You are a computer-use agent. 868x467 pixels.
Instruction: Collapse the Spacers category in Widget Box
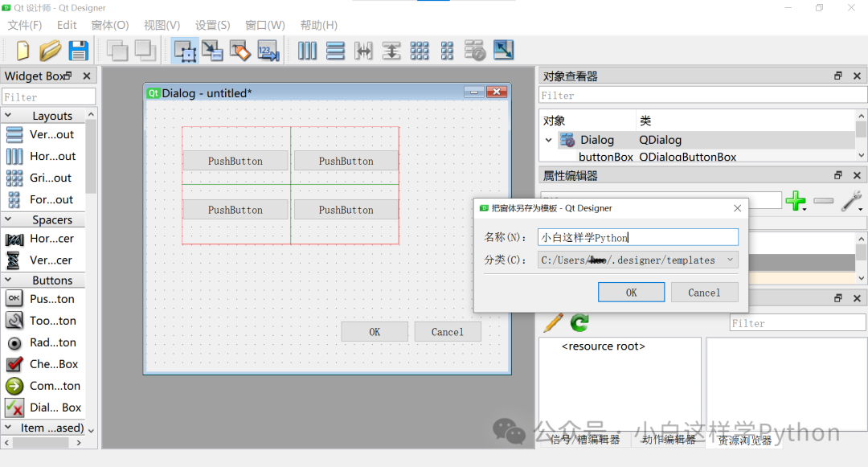pos(8,219)
